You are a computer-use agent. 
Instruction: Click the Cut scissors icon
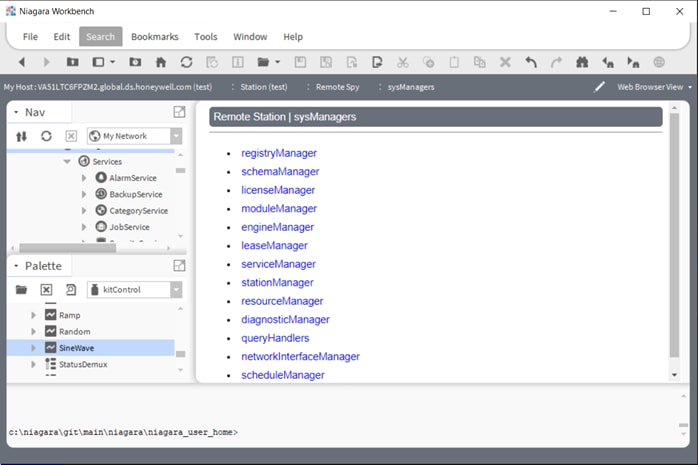403,62
